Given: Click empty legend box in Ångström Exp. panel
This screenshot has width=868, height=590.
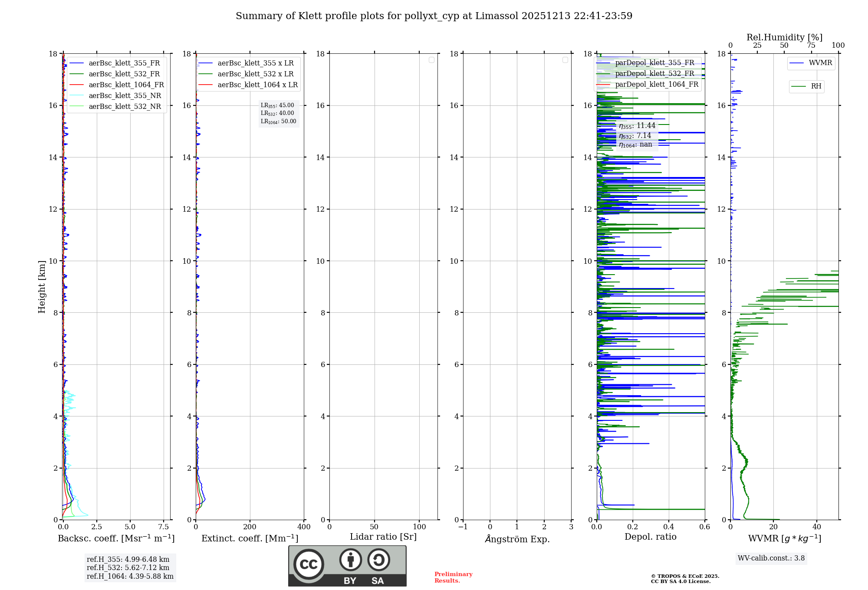Looking at the screenshot, I should (x=565, y=60).
